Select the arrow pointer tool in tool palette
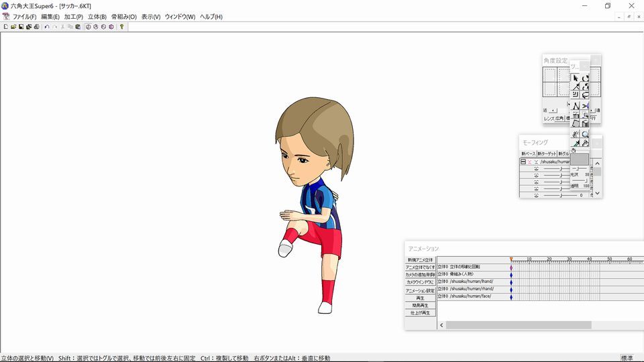Image resolution: width=644 pixels, height=362 pixels. [x=576, y=78]
